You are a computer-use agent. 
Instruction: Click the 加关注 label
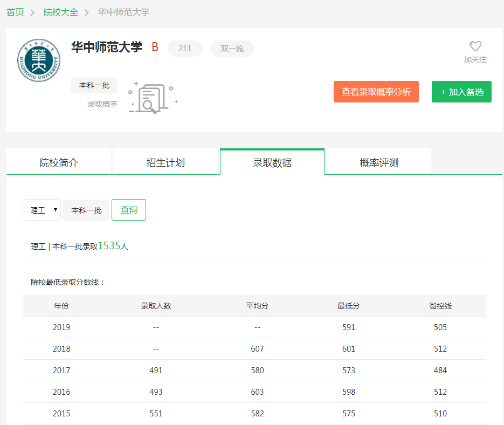[x=475, y=59]
